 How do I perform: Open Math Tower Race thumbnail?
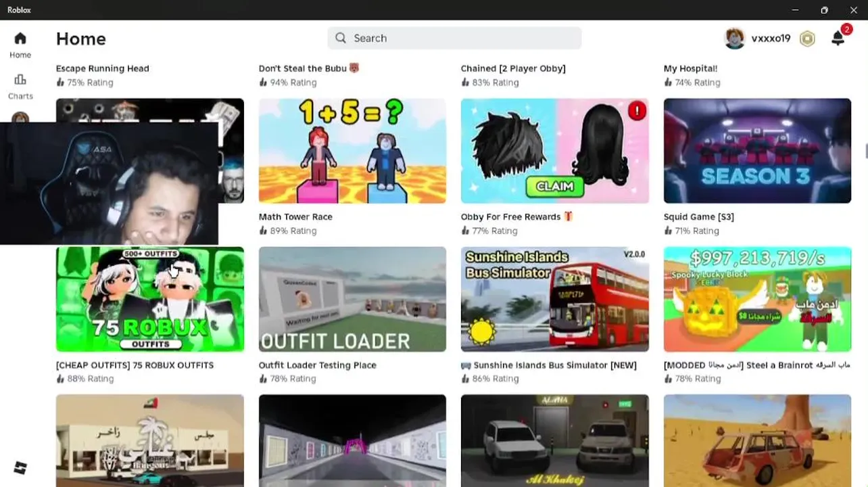pyautogui.click(x=352, y=151)
